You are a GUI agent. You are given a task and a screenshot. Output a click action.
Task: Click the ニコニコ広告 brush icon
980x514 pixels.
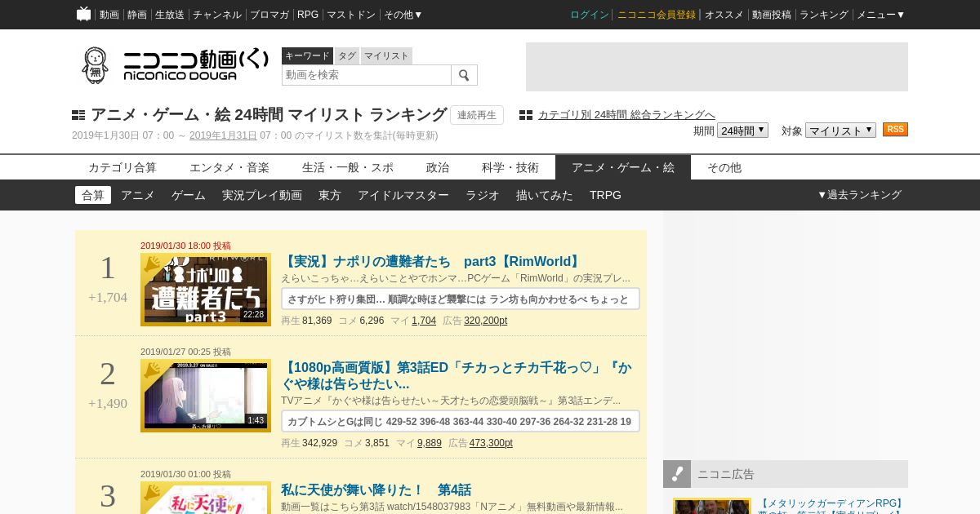[x=677, y=474]
